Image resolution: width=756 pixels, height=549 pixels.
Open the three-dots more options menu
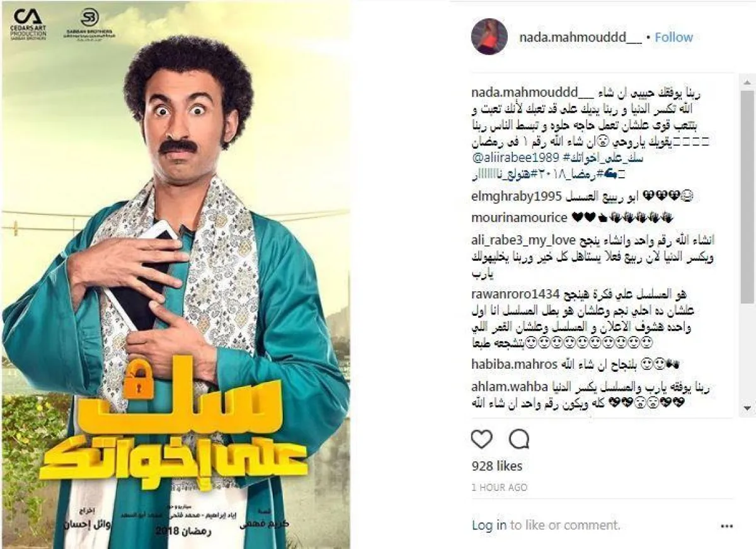(727, 525)
